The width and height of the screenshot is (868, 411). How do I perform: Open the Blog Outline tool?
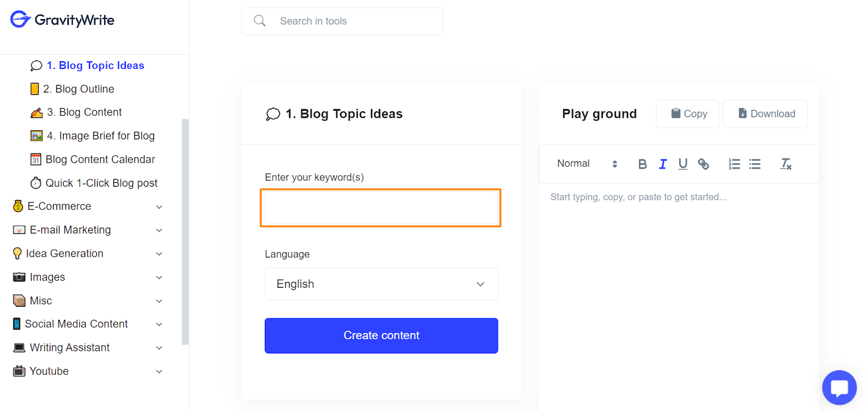(x=72, y=89)
